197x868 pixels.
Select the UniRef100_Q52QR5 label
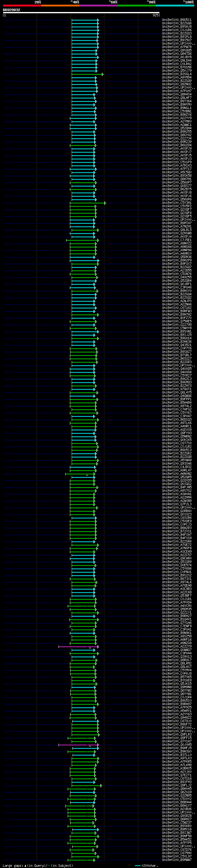177,477
